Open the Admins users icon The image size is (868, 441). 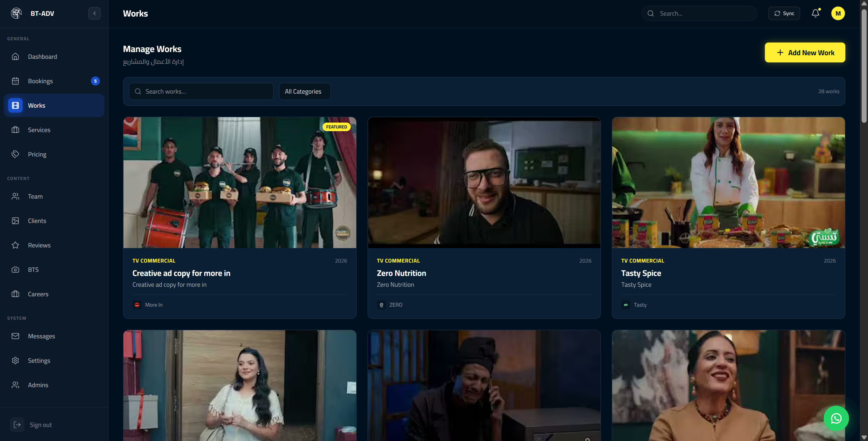pyautogui.click(x=16, y=385)
